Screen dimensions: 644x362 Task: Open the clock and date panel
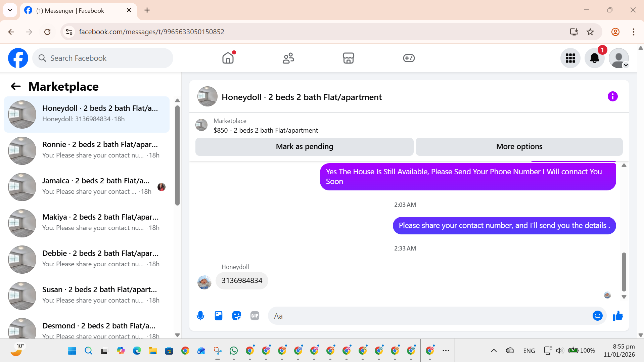[619, 351]
